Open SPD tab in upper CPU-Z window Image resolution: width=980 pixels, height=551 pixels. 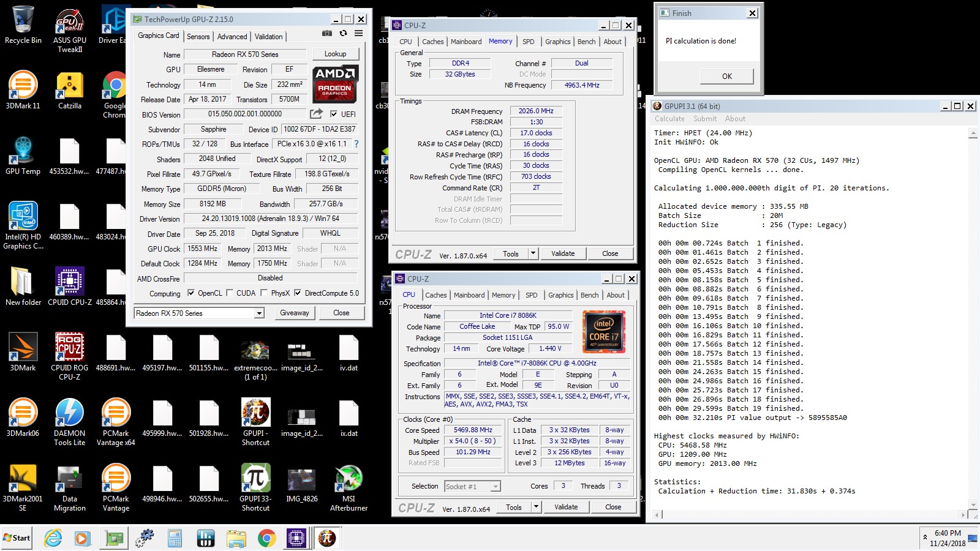tap(529, 42)
